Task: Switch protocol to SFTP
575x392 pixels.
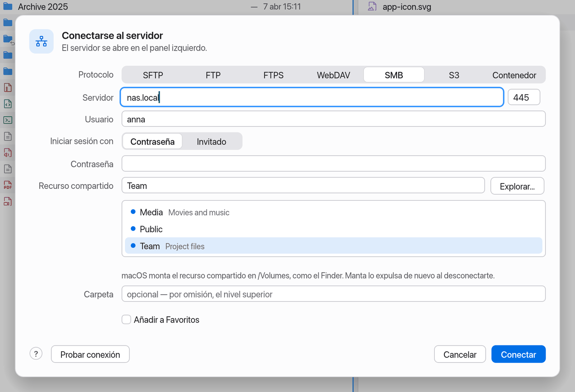Action: (x=153, y=75)
